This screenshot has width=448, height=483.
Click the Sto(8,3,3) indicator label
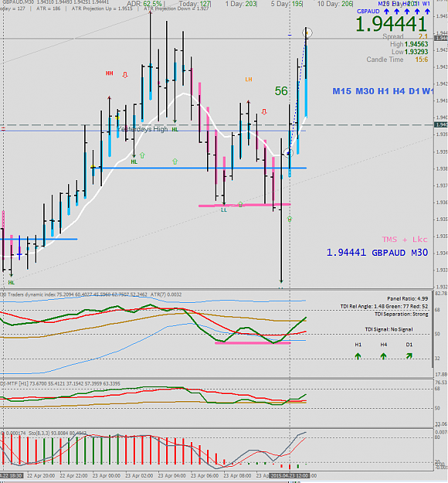click(x=57, y=433)
